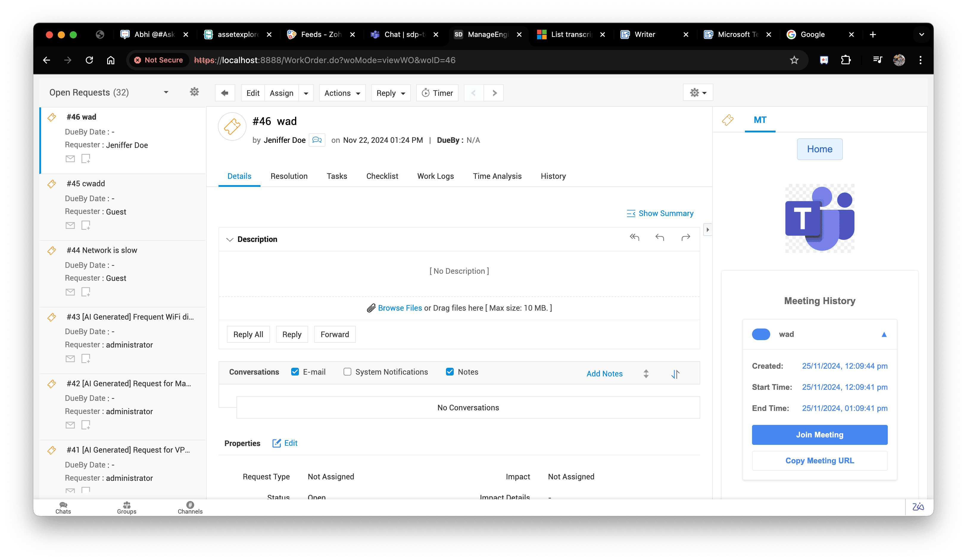Viewport: 967px width, 560px height.
Task: Open chat with requester Jeniffer Doe
Action: tap(317, 140)
